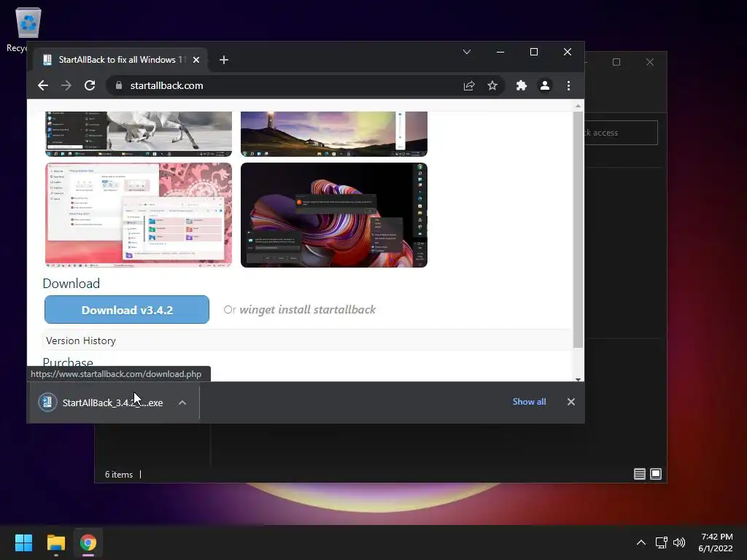Maximize the File Explorer window behind Chrome
The image size is (747, 560).
point(616,63)
